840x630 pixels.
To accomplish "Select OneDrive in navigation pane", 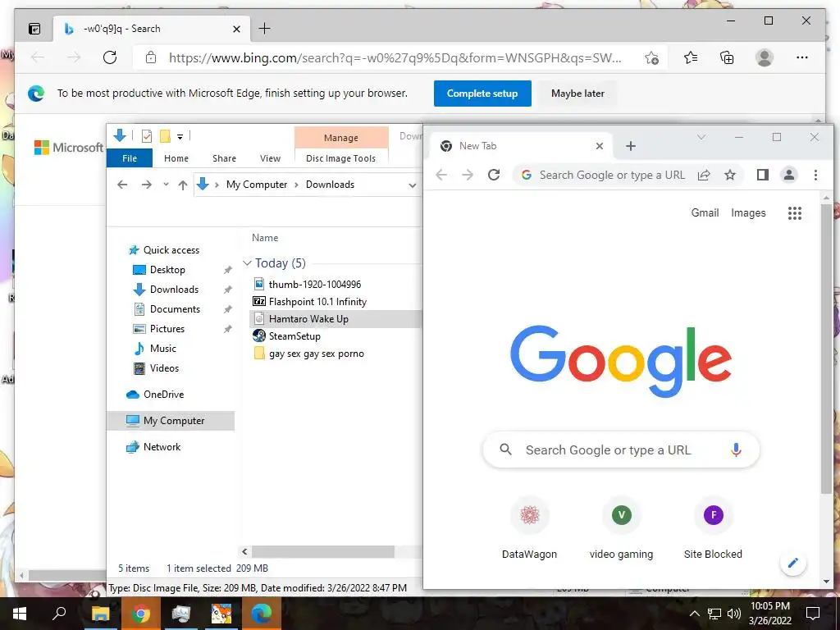I will (x=163, y=395).
